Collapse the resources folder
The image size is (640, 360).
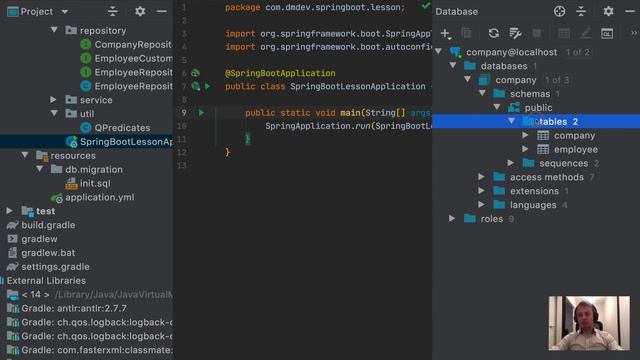click(25, 155)
